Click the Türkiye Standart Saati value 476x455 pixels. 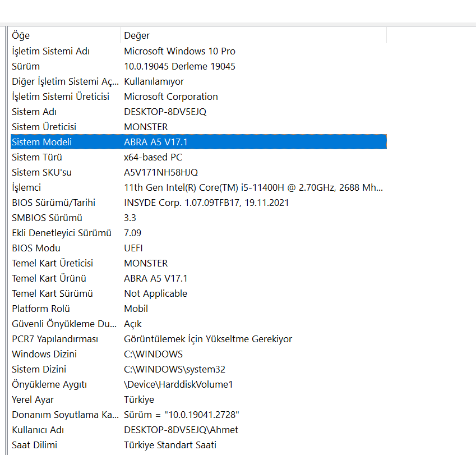coord(170,445)
